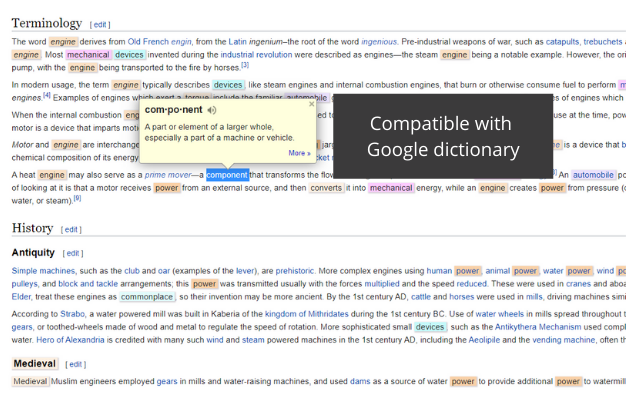Open the mills link

[x=534, y=297]
